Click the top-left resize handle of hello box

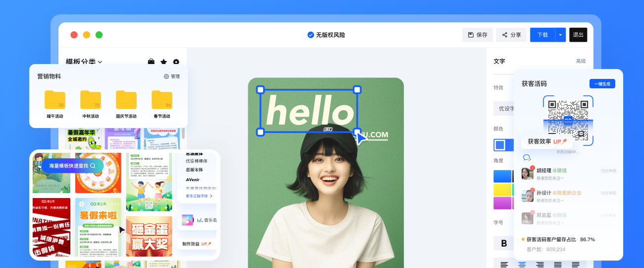tap(261, 90)
